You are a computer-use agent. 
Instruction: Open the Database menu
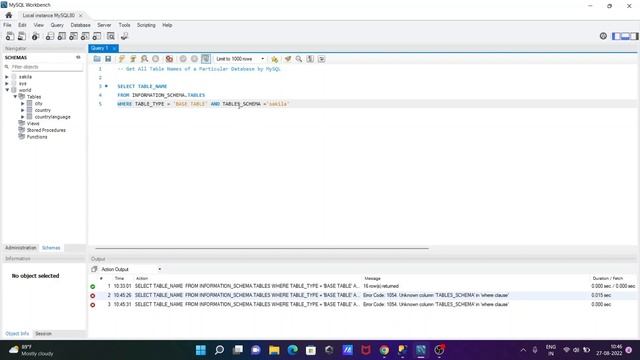[x=80, y=25]
